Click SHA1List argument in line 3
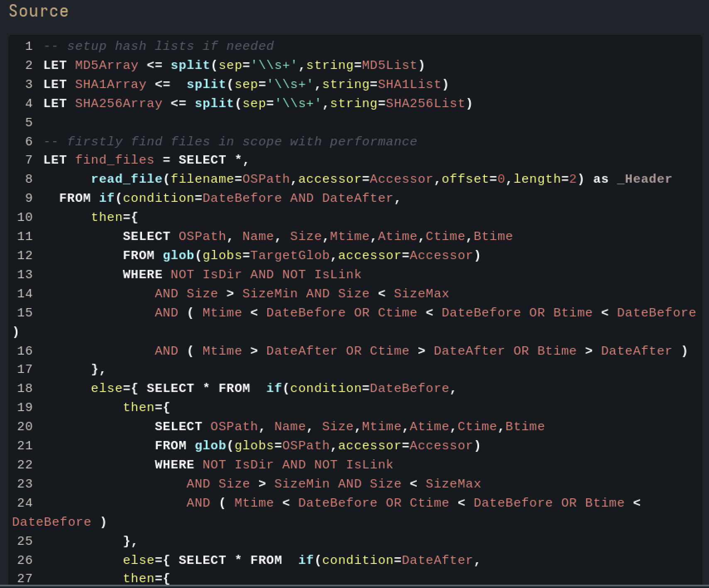The image size is (709, 588). (409, 84)
